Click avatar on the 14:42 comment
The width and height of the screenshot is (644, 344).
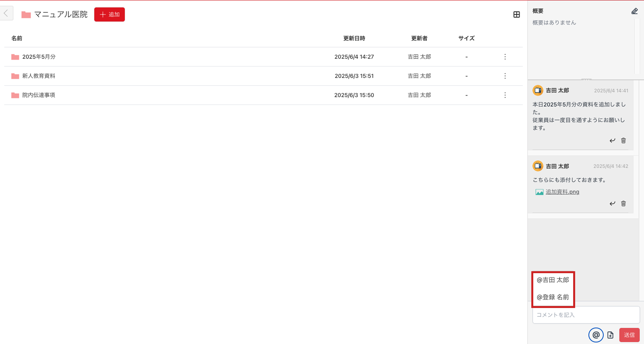pyautogui.click(x=538, y=166)
